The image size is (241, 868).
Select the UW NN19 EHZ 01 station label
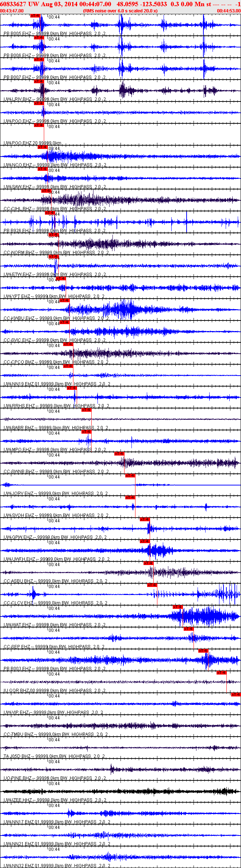[57, 384]
